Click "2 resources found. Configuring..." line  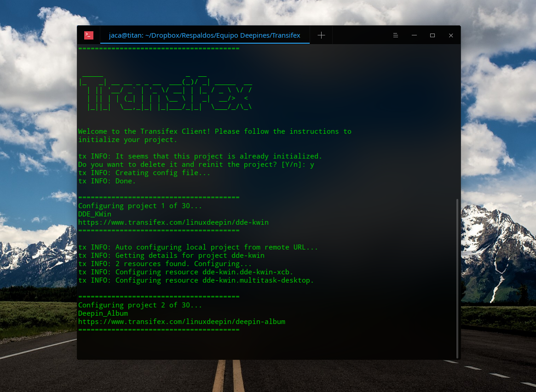165,264
